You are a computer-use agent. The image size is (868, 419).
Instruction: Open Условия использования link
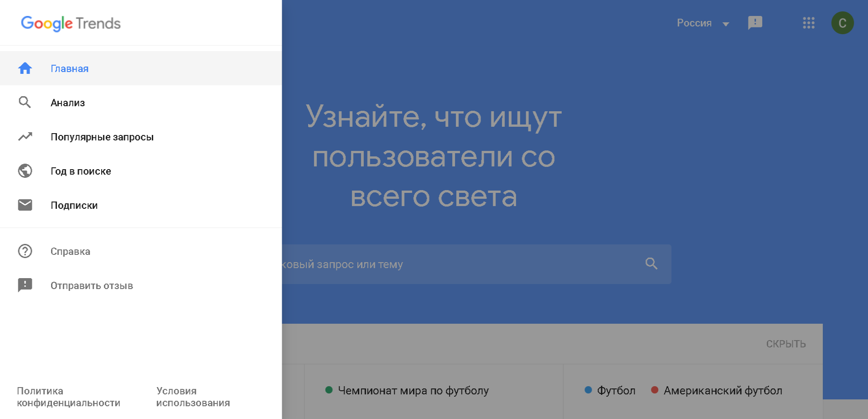coord(193,397)
